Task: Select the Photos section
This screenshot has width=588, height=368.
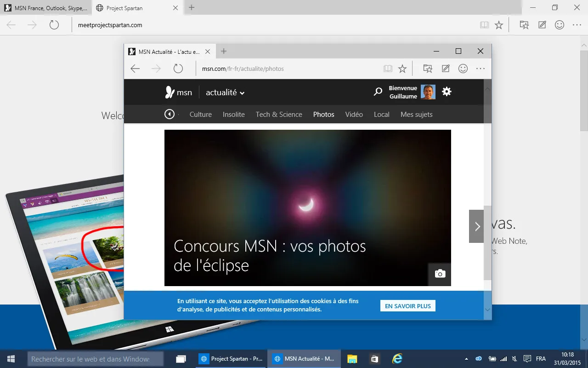Action: [324, 115]
